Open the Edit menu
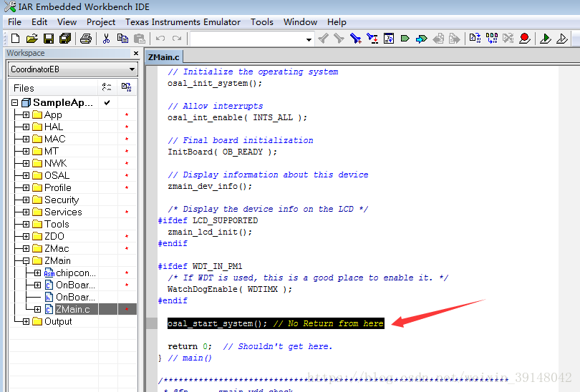The width and height of the screenshot is (580, 392). (39, 22)
